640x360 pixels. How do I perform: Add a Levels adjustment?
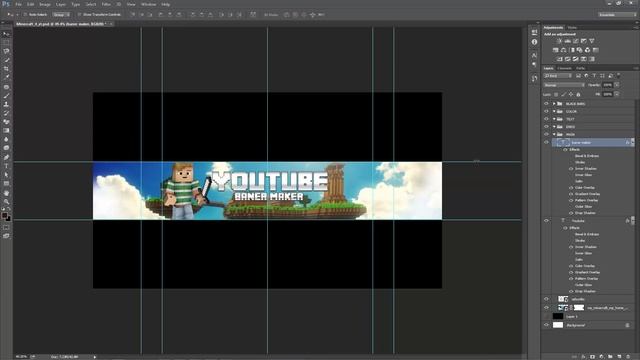(x=567, y=41)
